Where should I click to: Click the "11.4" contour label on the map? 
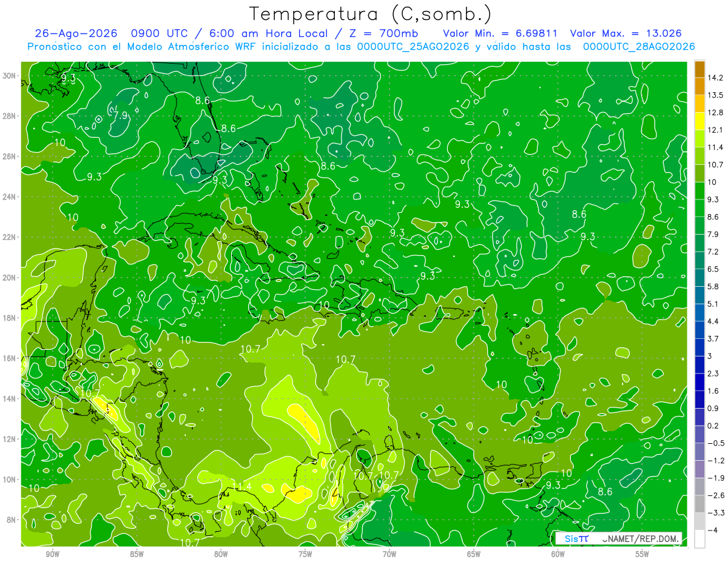pos(243,486)
